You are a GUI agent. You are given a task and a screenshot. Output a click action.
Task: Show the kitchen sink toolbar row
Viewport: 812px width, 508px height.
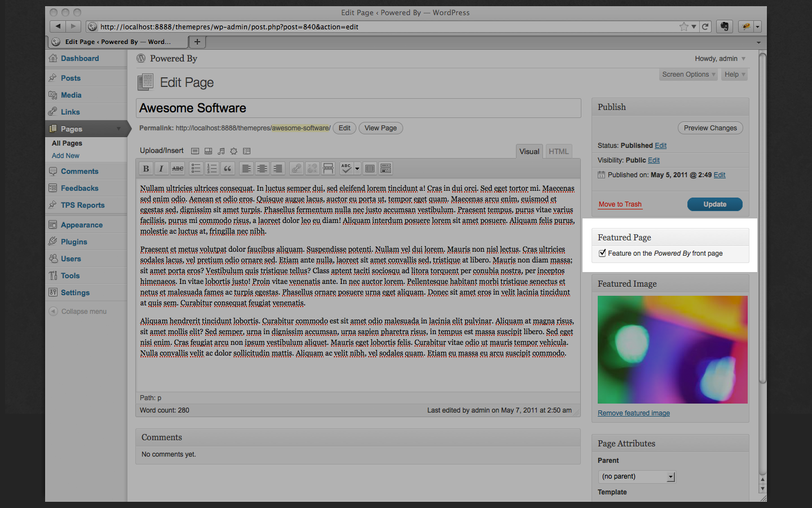(386, 168)
